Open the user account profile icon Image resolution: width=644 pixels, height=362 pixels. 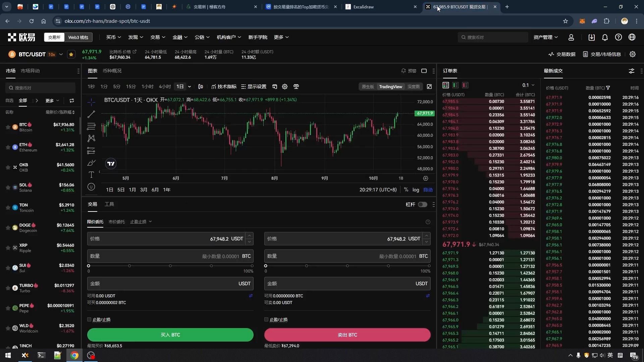pyautogui.click(x=571, y=37)
